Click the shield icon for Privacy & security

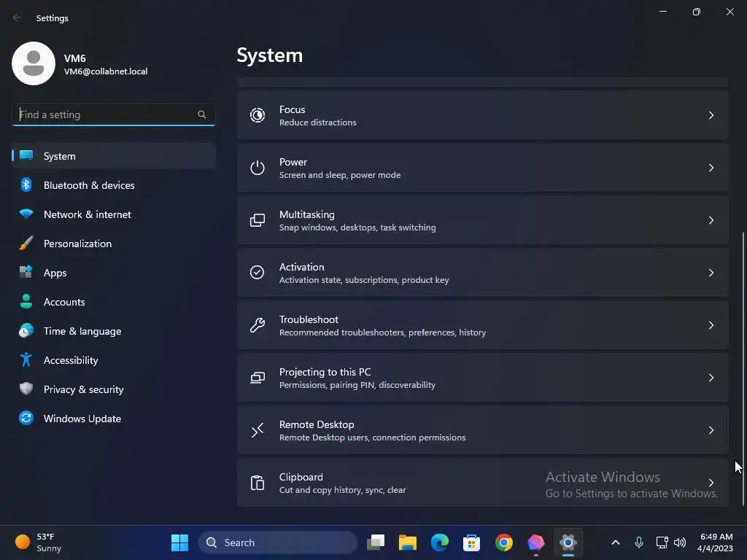click(26, 389)
